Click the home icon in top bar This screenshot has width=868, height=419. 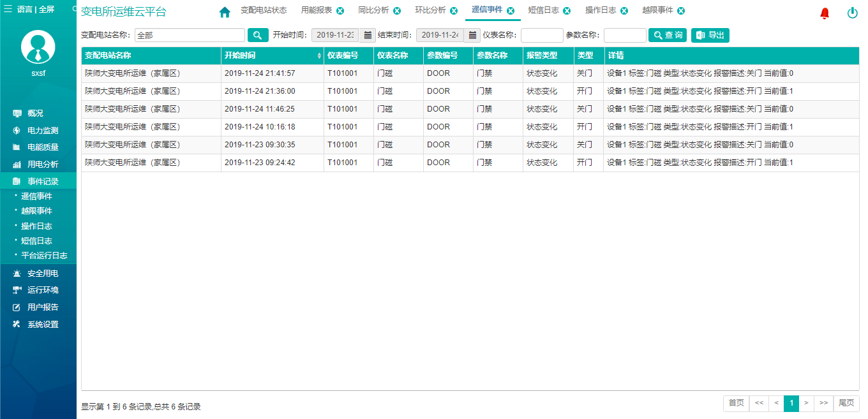pyautogui.click(x=225, y=12)
